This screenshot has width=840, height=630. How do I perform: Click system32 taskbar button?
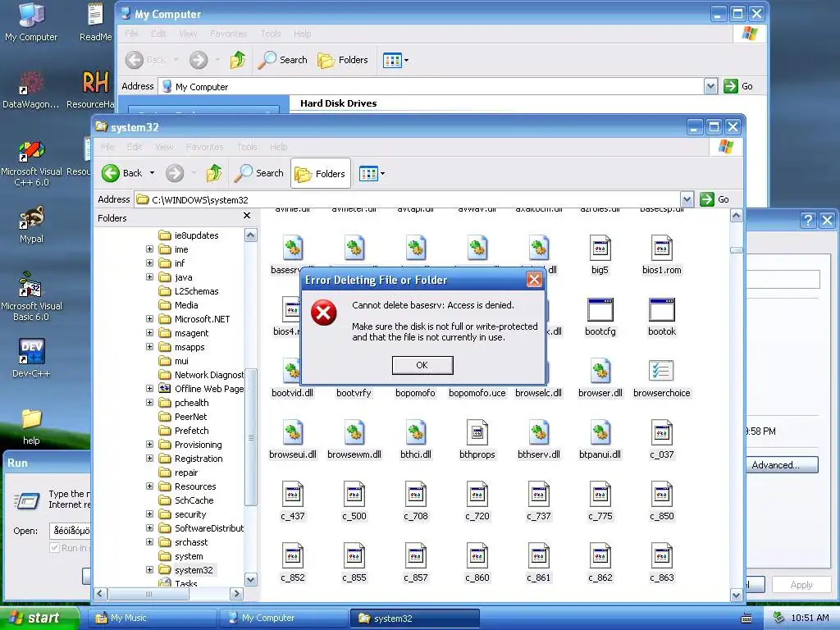pos(414,619)
